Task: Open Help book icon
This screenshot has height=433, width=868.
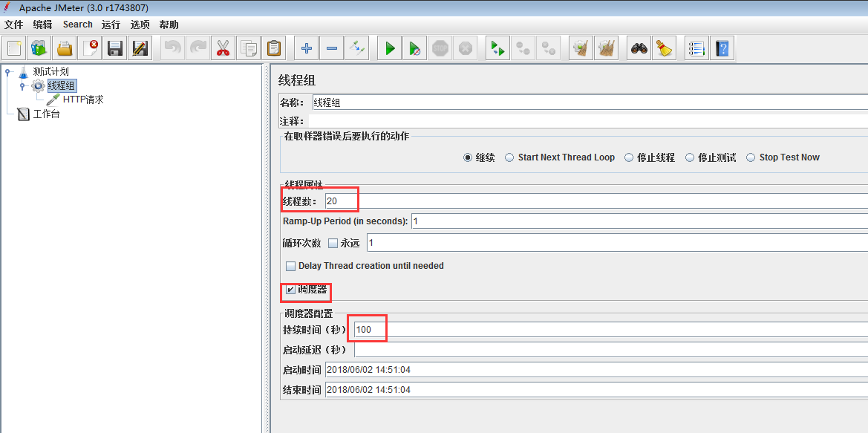Action: point(722,48)
